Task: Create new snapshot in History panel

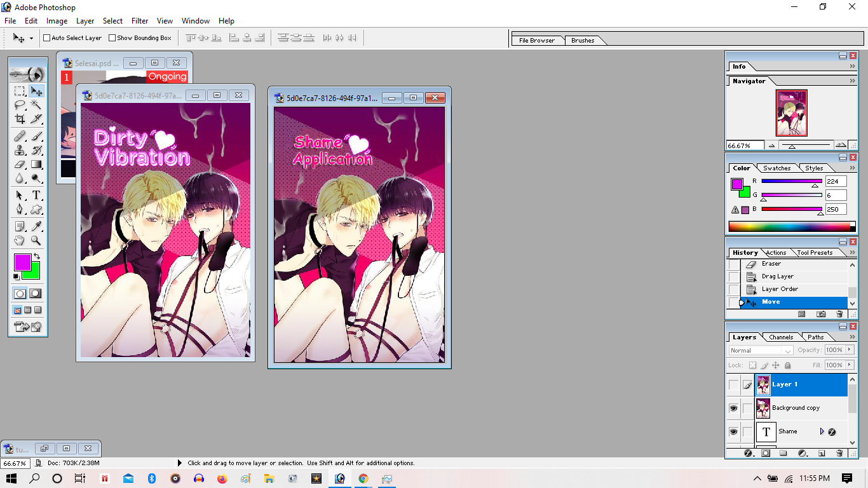Action: pos(821,314)
